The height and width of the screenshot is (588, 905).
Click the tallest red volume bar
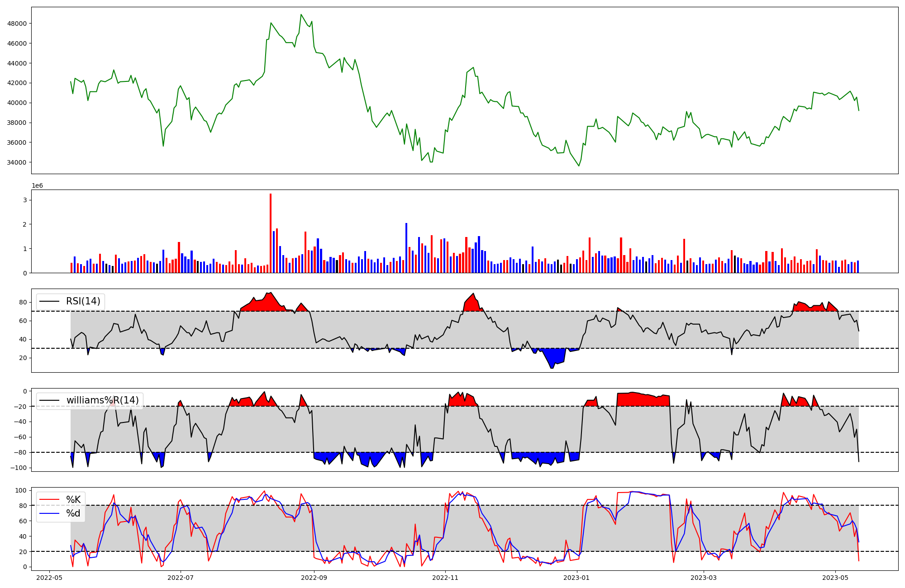(x=271, y=233)
